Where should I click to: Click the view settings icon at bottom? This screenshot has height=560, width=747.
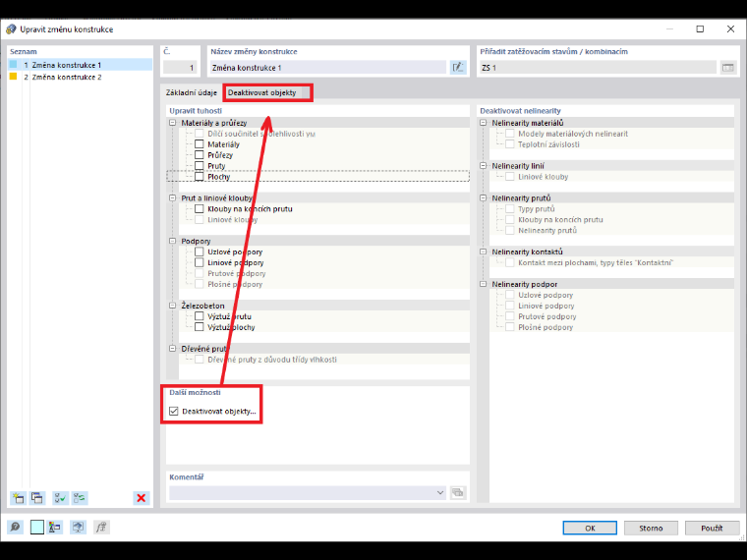click(x=78, y=528)
